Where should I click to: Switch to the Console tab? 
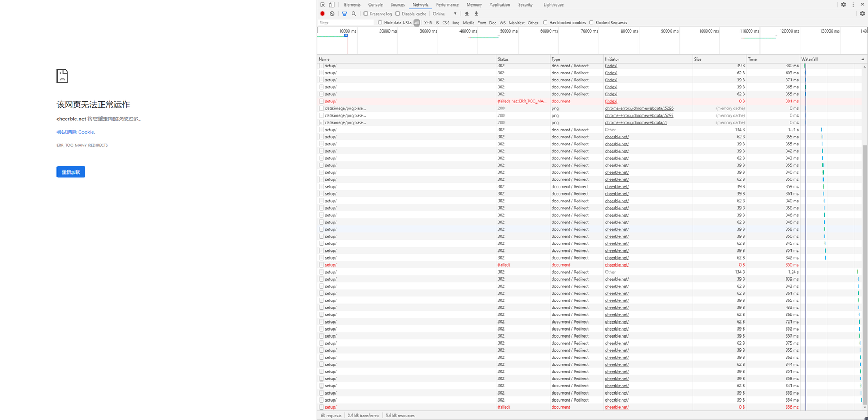[375, 4]
